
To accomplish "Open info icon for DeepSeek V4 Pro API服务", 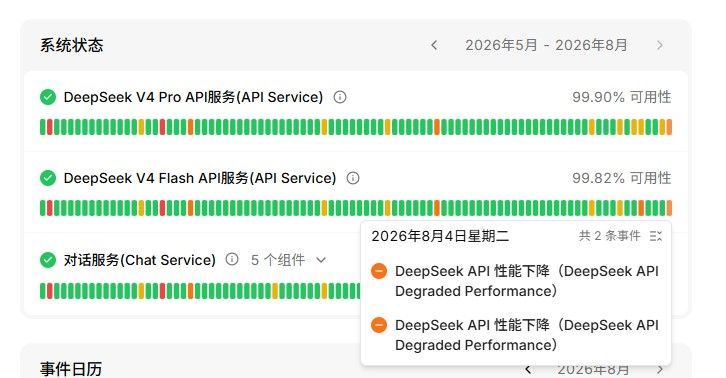I will tap(340, 97).
